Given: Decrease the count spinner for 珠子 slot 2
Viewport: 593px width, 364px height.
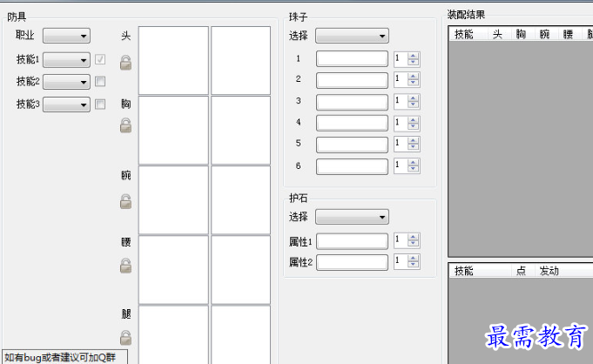Looking at the screenshot, I should tap(413, 83).
